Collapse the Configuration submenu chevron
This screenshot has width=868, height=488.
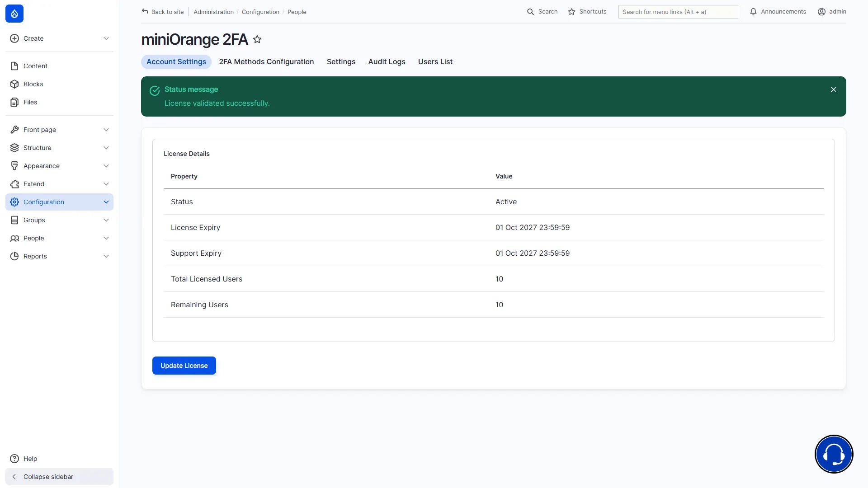tap(106, 202)
